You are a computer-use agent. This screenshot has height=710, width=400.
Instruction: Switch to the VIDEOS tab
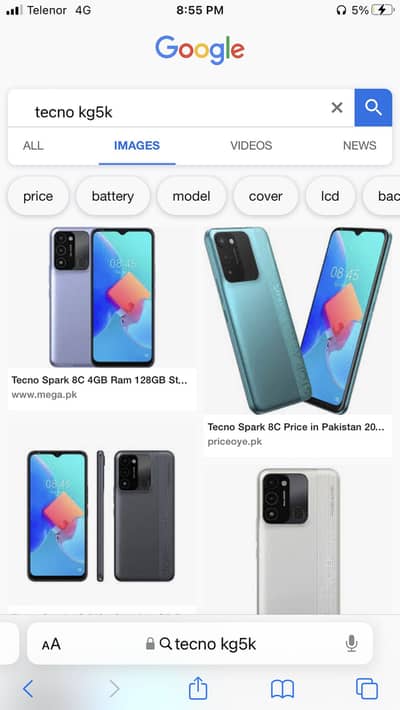(x=251, y=145)
